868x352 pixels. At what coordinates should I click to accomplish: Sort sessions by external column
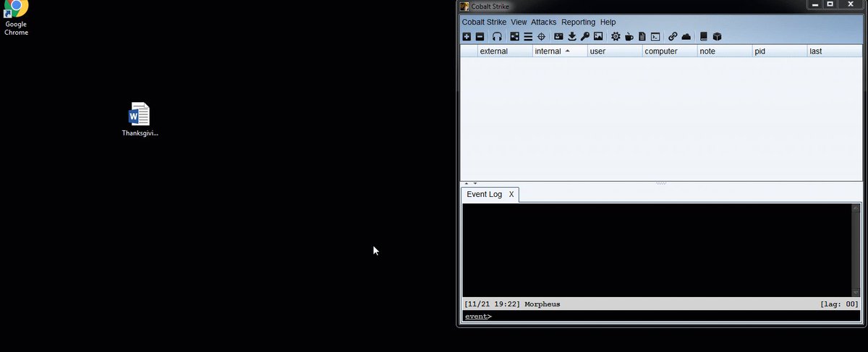(505, 51)
